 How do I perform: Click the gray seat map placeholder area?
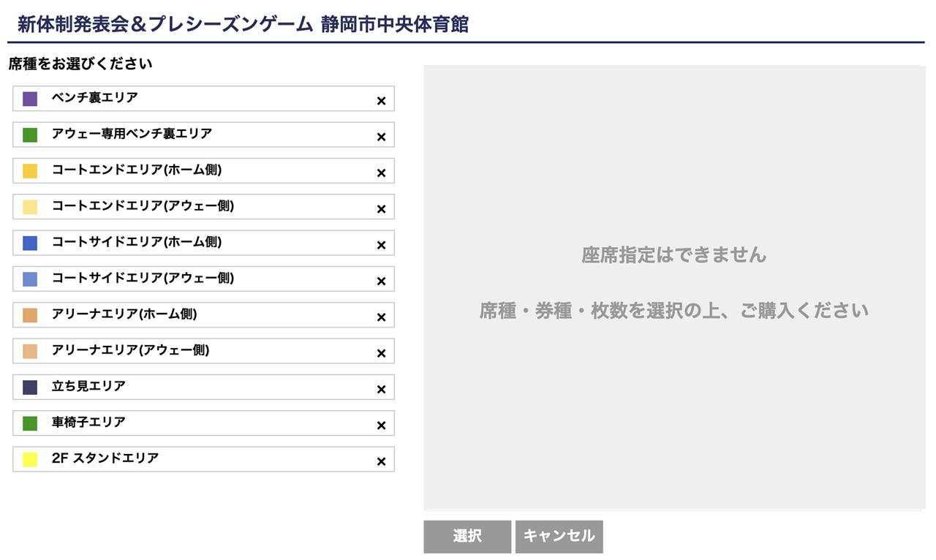[x=674, y=287]
